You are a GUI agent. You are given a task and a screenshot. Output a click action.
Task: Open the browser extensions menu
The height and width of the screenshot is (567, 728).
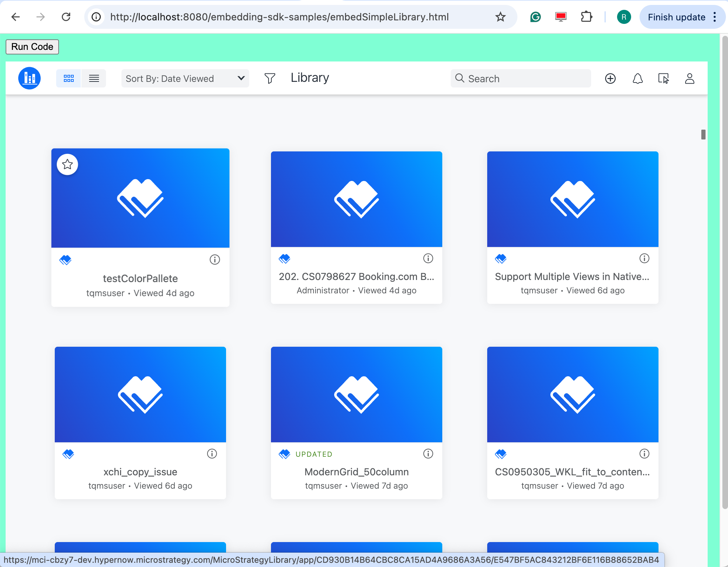click(x=587, y=17)
